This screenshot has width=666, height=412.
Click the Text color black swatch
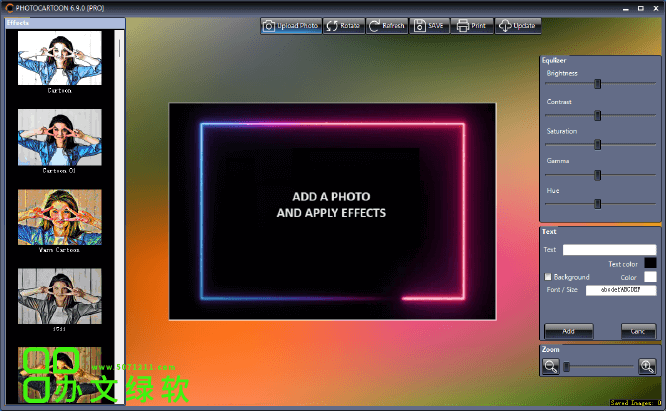(650, 263)
